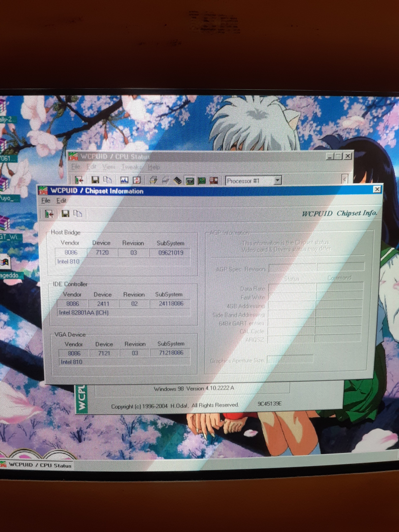Image resolution: width=399 pixels, height=532 pixels.
Task: Click the collapse arrow at CPU Status toolbar edge
Action: pos(345,179)
